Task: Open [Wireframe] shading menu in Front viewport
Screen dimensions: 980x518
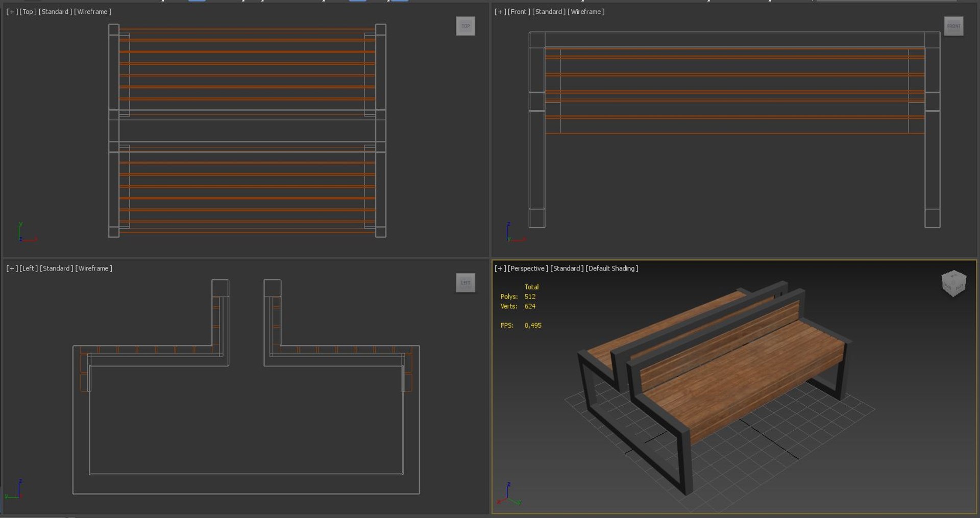Action: pyautogui.click(x=586, y=12)
